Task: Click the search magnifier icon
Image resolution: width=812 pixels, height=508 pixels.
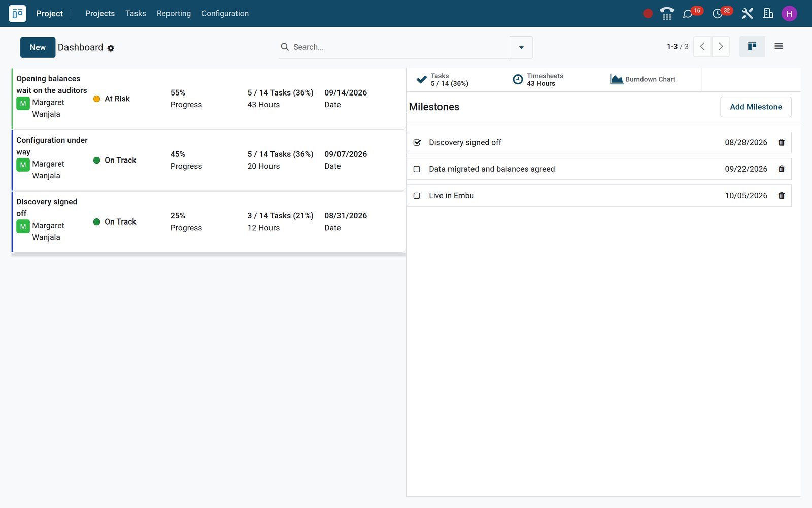Action: click(x=285, y=47)
